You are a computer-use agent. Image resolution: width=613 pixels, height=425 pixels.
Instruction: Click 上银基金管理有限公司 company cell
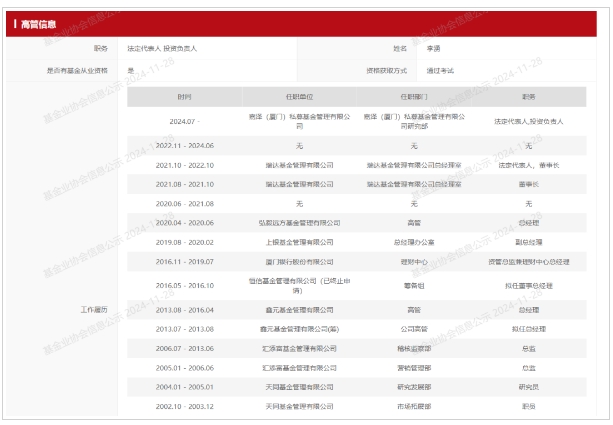click(299, 242)
